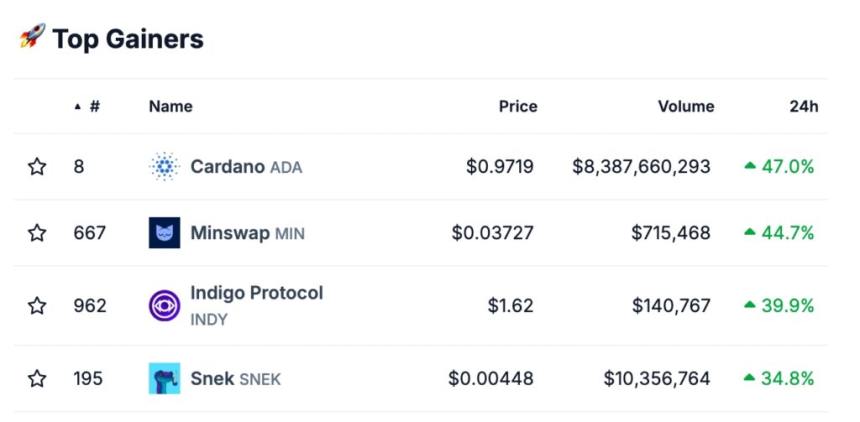Sort by the Name column header
The image size is (860, 422).
click(x=171, y=106)
